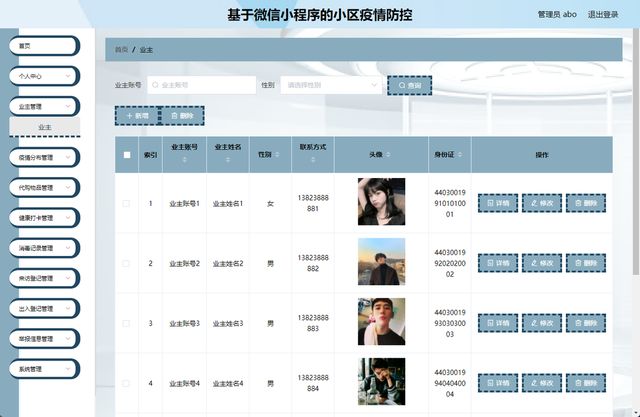The height and width of the screenshot is (417, 640).
Task: Open 详情 for 业主账号3 row
Action: click(498, 323)
